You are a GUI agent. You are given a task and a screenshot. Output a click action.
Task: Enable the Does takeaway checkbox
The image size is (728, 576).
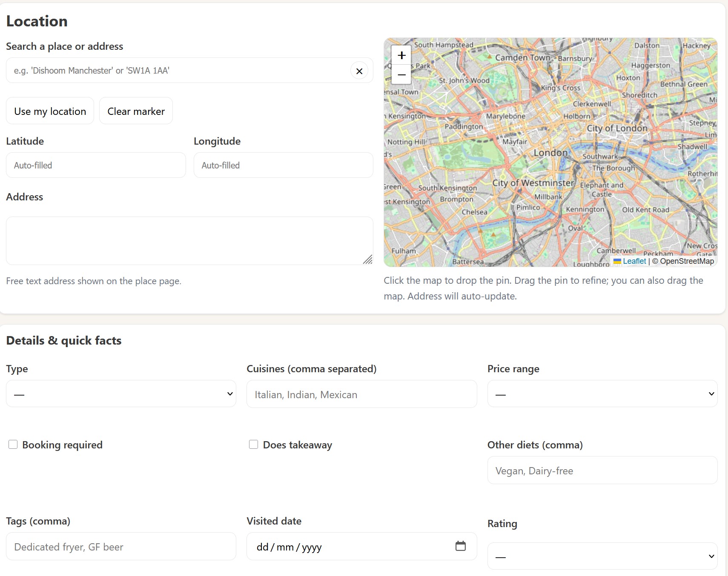click(254, 445)
